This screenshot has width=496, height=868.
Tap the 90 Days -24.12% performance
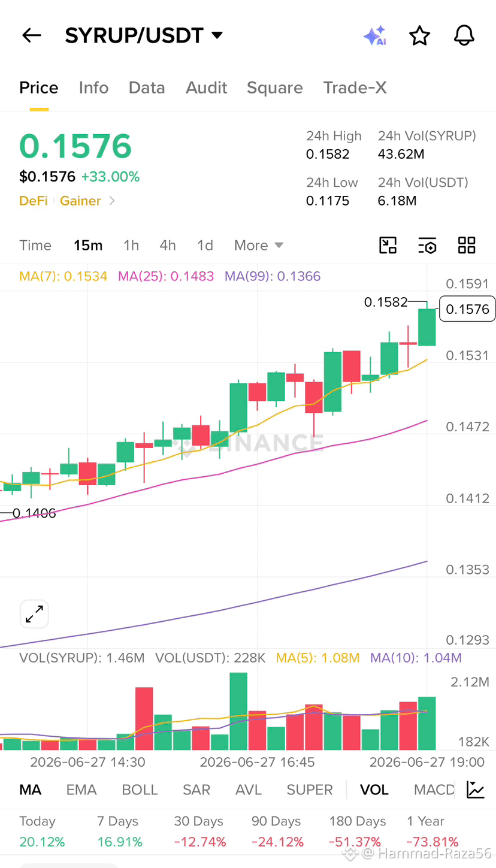point(278,831)
